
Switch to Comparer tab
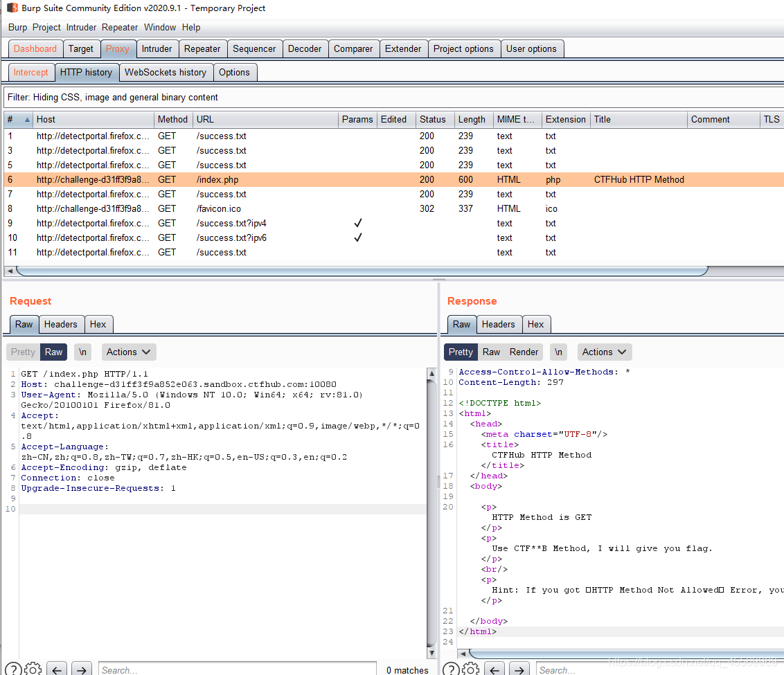click(353, 48)
